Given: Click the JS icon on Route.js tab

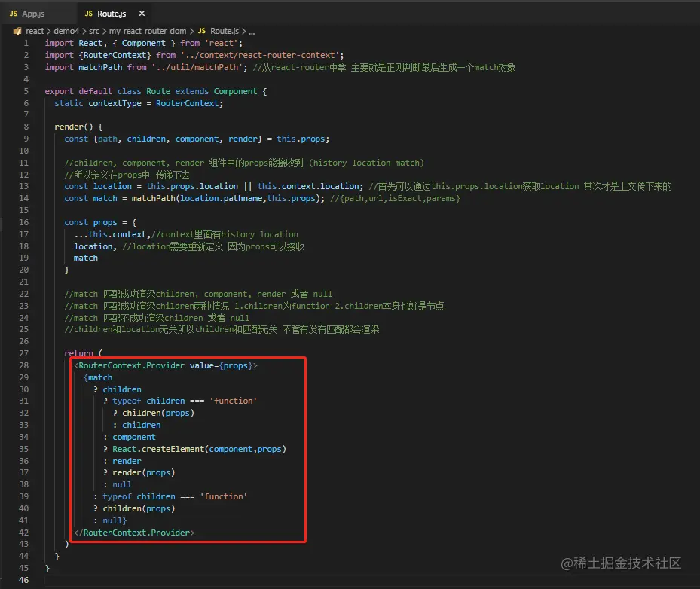Looking at the screenshot, I should point(89,14).
